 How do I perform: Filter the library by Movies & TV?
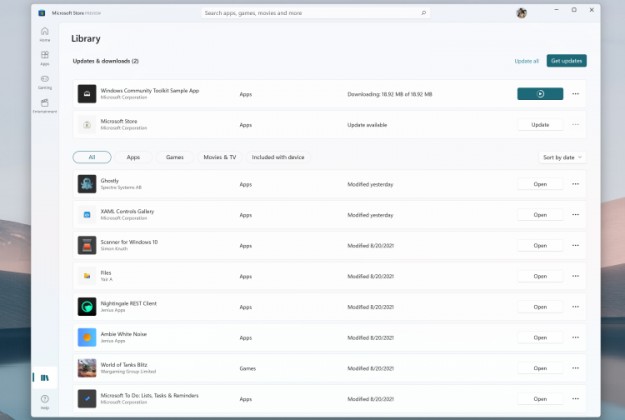click(220, 157)
